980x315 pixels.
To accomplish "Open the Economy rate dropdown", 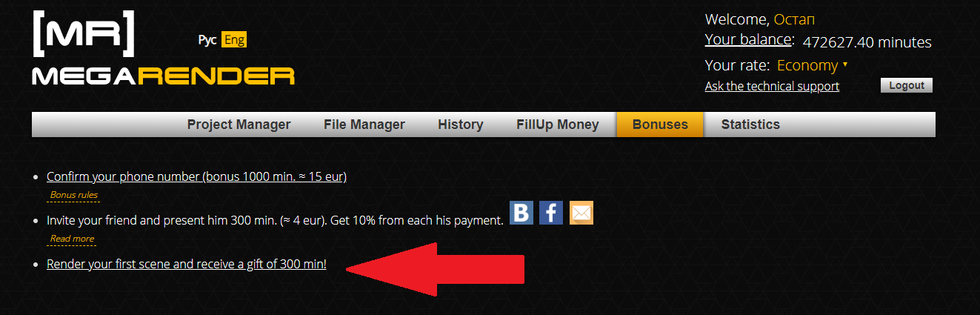I will (812, 65).
